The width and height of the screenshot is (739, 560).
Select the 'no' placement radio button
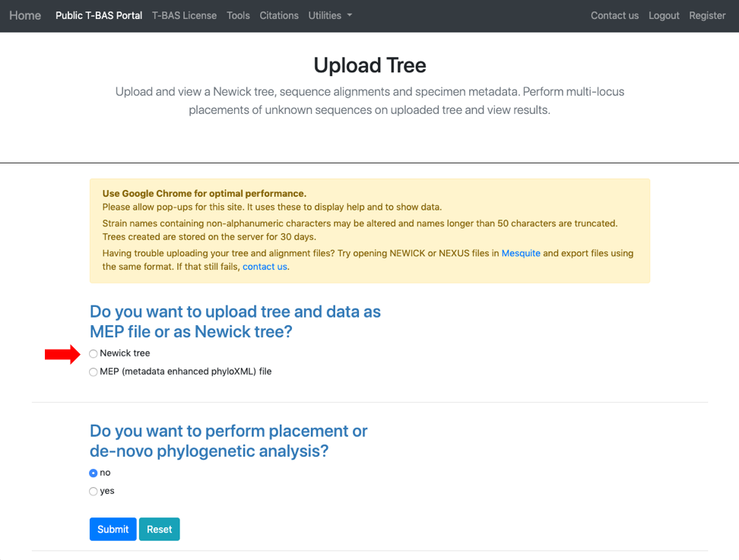pyautogui.click(x=94, y=473)
